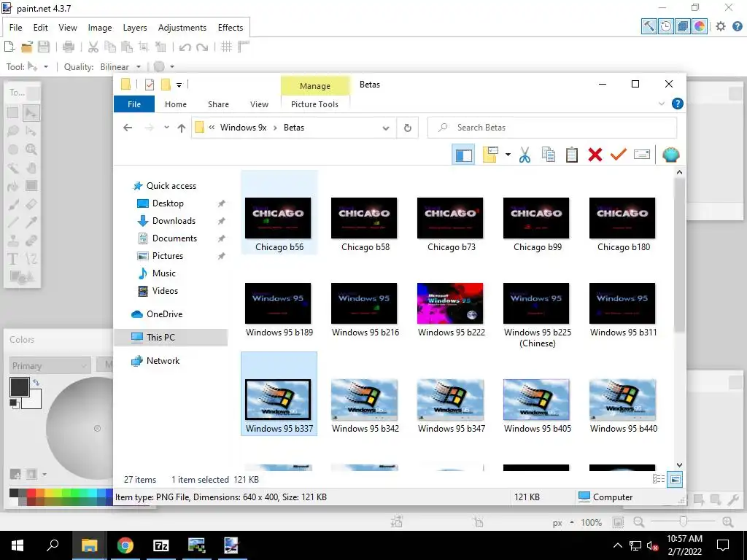Toggle the Layers window button in paint.net
Screen dimensions: 747x560
tap(683, 26)
